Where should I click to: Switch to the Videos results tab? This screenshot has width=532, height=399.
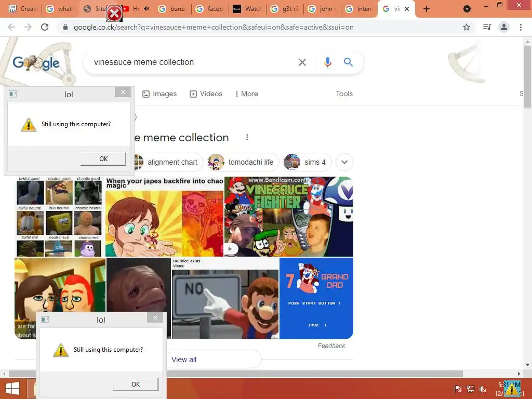(206, 94)
